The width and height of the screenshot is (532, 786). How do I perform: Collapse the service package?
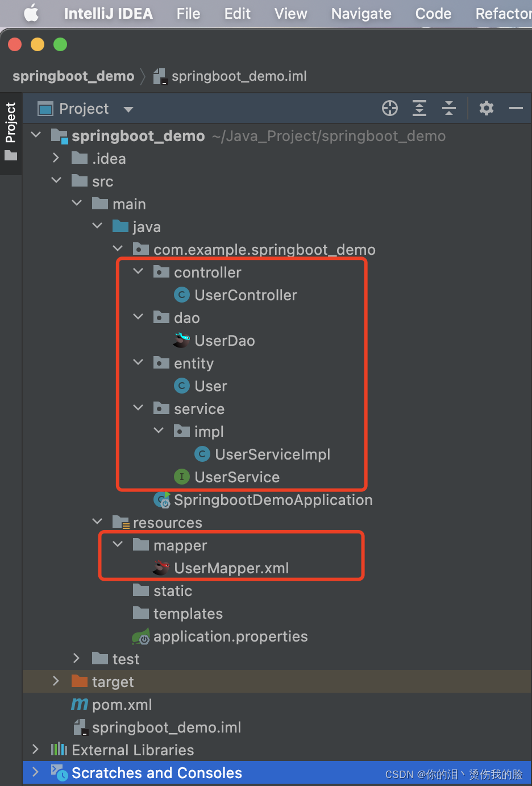[x=138, y=408]
